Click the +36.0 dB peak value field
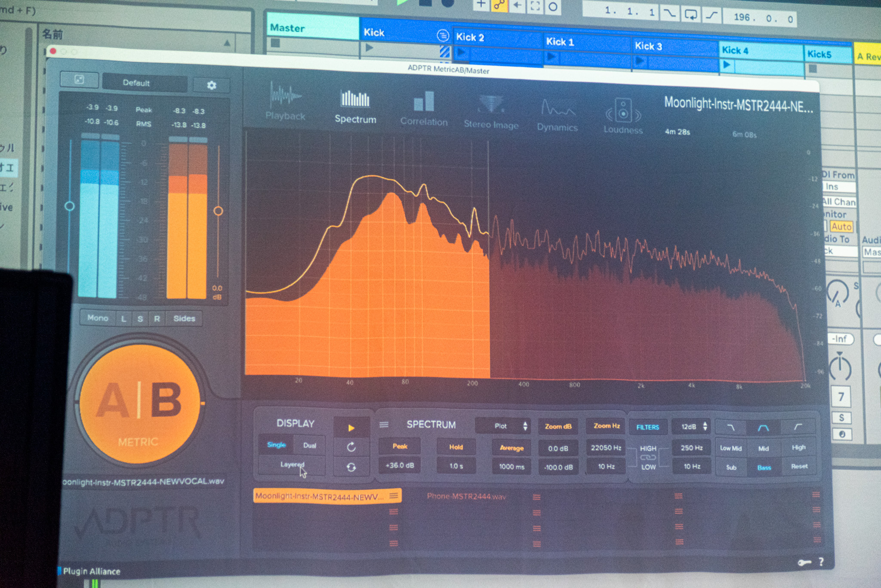The image size is (881, 588). (x=400, y=465)
